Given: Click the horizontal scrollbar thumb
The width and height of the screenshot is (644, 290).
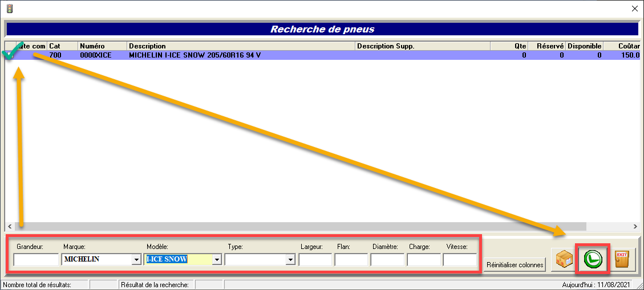Looking at the screenshot, I should (301, 226).
